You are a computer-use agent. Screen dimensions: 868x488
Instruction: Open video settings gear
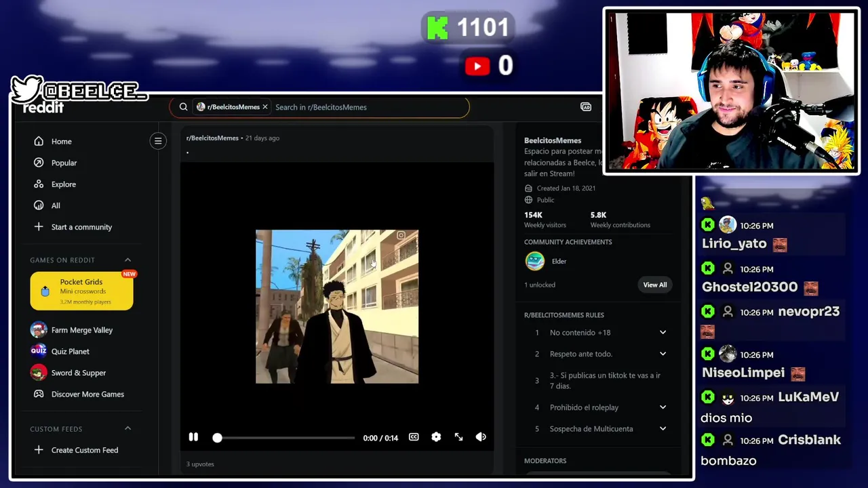coord(436,437)
